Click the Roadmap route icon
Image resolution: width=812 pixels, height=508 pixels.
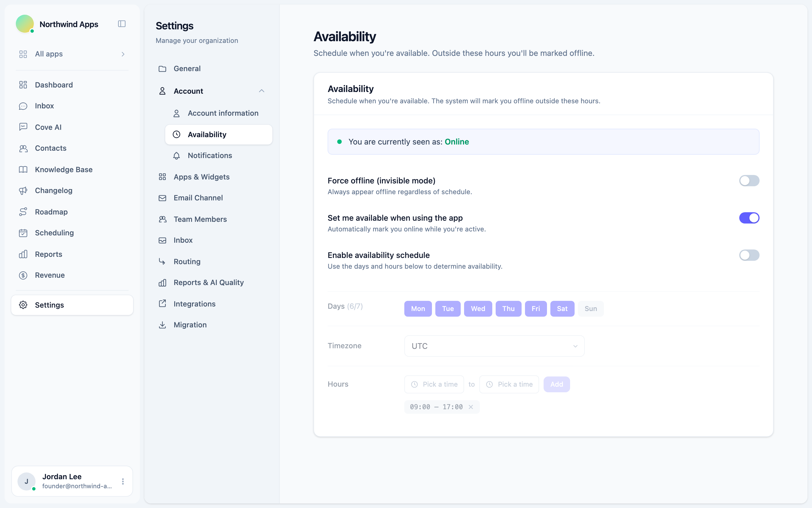[23, 212]
